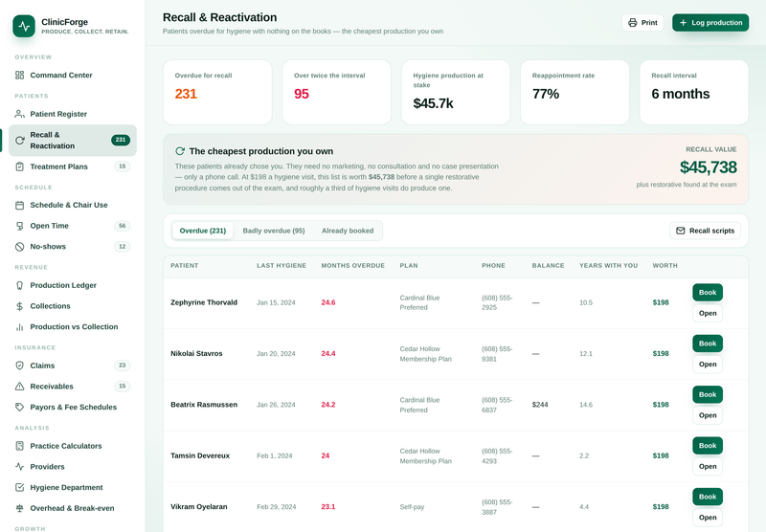This screenshot has height=532, width=766.
Task: Book Nikolai Stavros's appointment
Action: 708,344
